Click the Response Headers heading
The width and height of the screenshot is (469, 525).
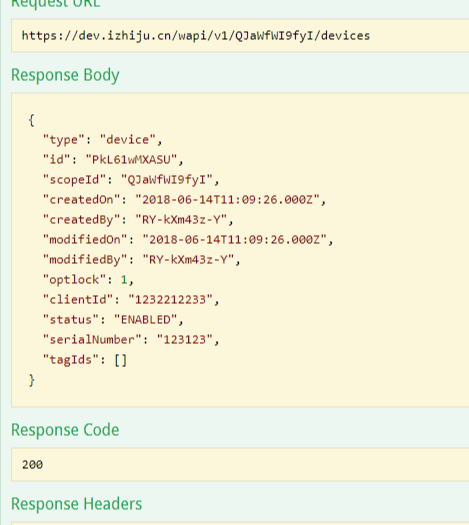pos(77,504)
